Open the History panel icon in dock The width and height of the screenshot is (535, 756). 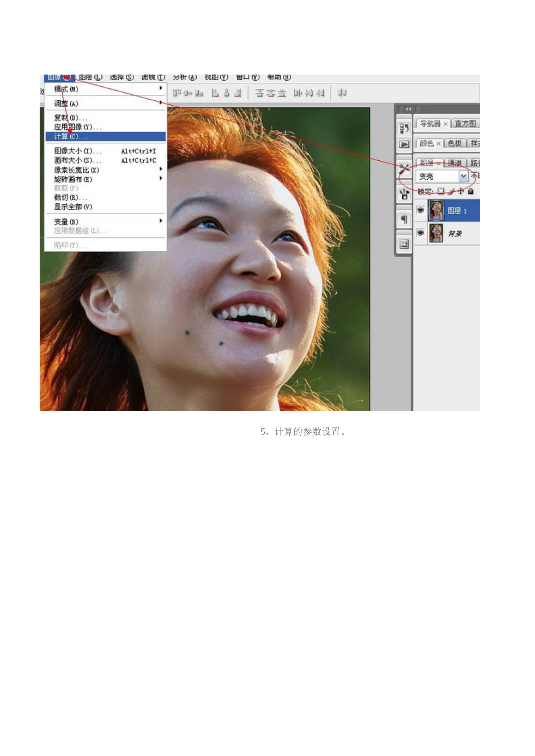(x=404, y=128)
